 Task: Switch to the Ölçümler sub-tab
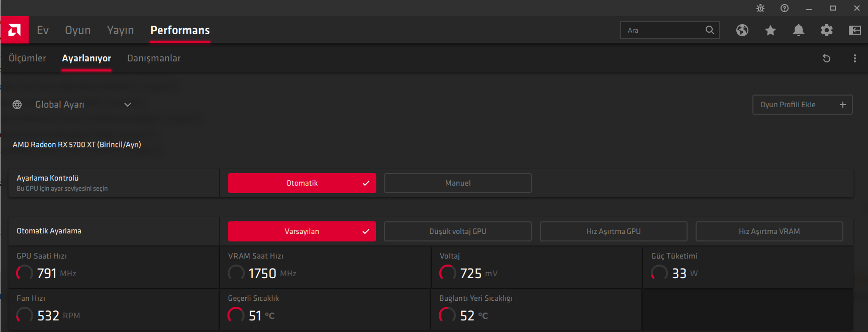click(x=27, y=58)
